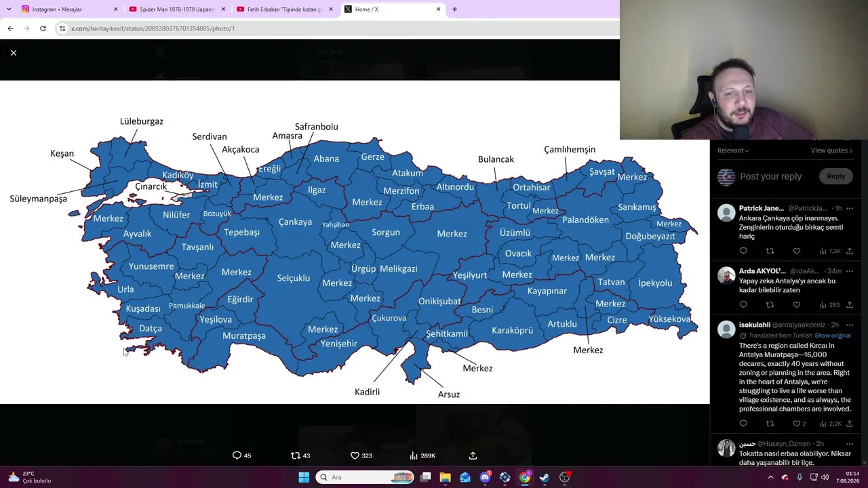This screenshot has height=488, width=868.
Task: Share Arda AKYOL's comment
Action: [849, 305]
